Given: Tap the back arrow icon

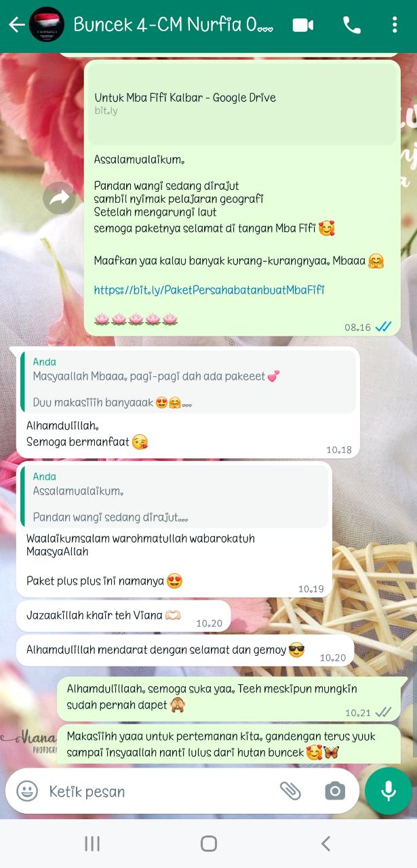Looking at the screenshot, I should click(16, 25).
